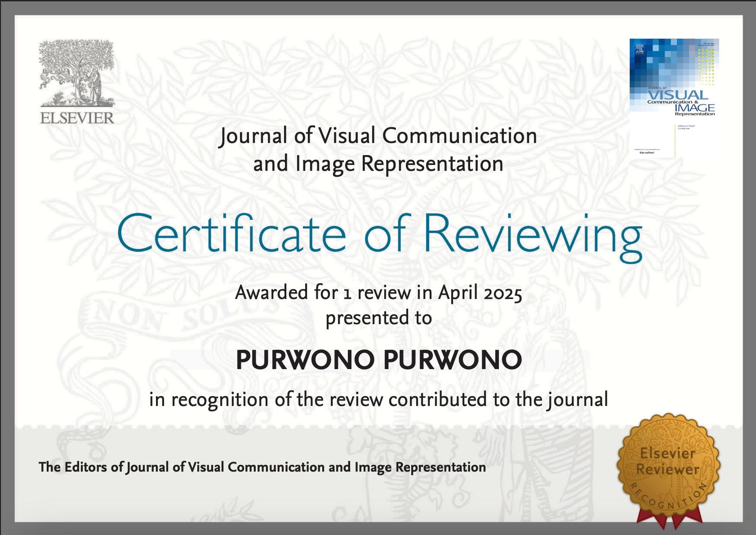Click the ELSEVIER wordmark under the tree

pos(77,118)
